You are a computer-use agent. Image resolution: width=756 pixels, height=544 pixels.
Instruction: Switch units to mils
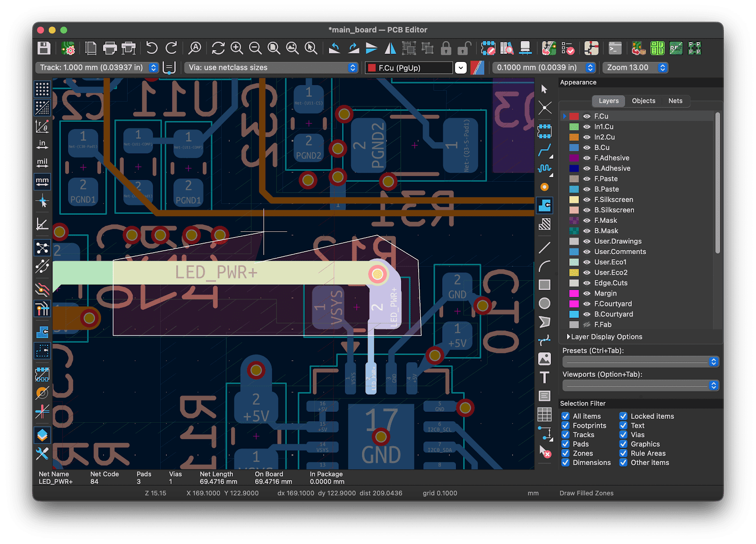point(42,163)
